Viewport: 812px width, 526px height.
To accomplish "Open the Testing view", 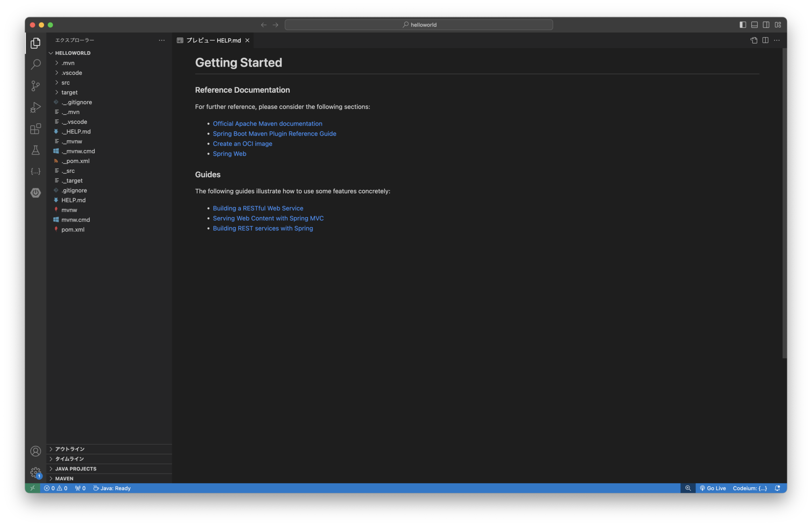I will pos(35,150).
